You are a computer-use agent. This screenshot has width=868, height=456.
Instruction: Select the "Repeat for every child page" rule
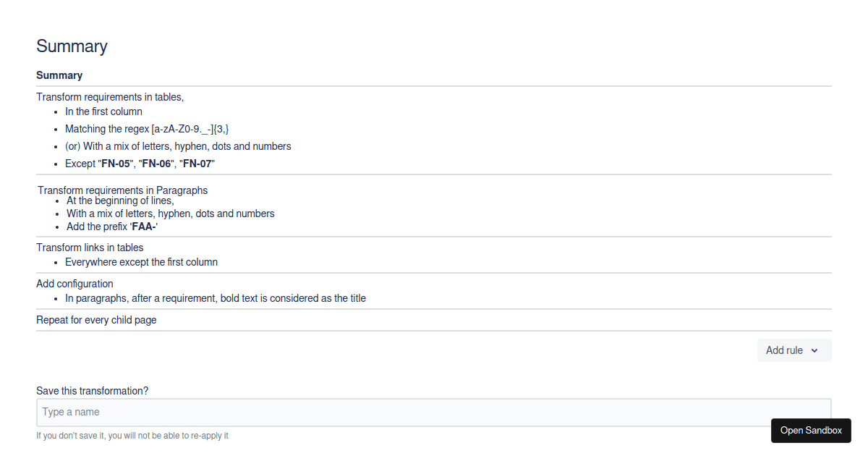pos(96,320)
